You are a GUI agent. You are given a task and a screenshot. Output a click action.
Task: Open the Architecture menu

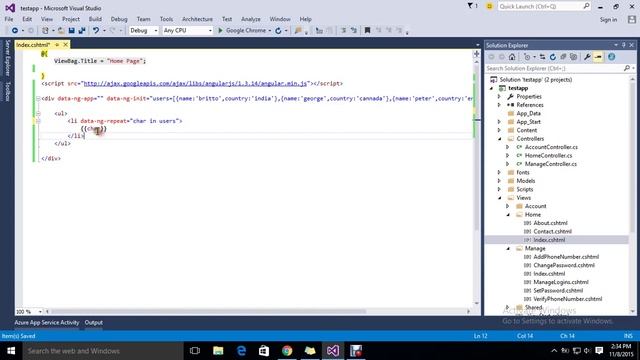pyautogui.click(x=197, y=19)
